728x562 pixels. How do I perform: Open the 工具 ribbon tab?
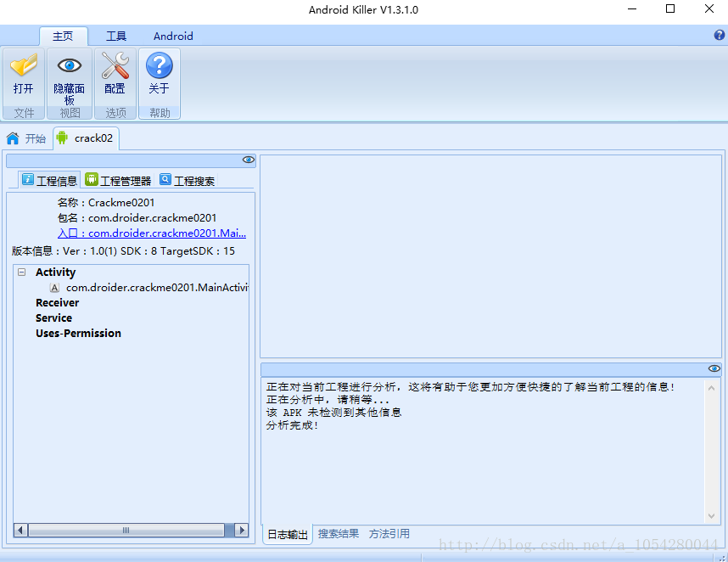[116, 37]
